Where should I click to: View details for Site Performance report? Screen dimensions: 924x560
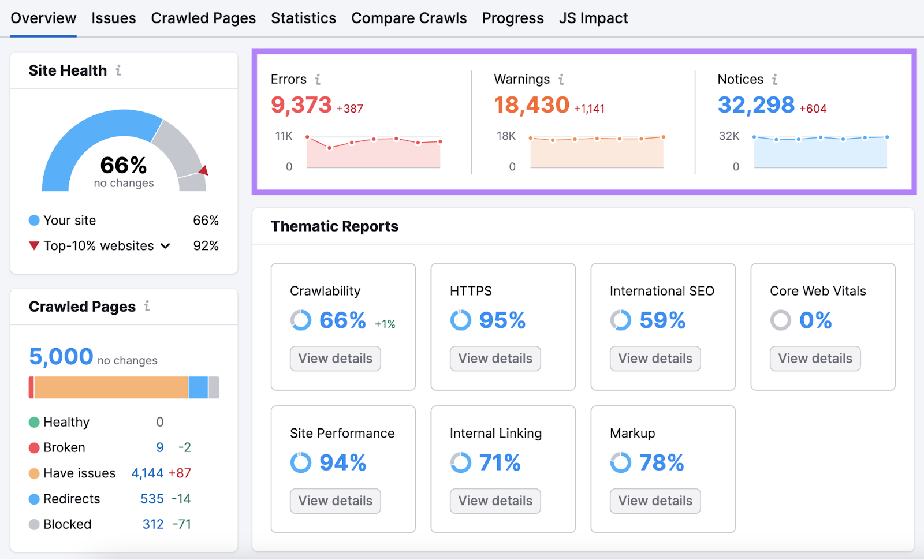336,501
